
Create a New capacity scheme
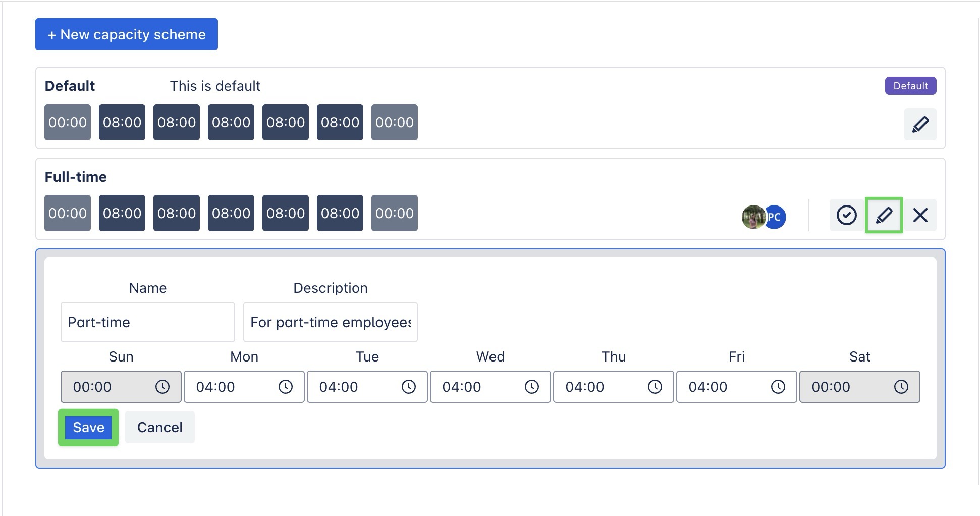coord(127,34)
